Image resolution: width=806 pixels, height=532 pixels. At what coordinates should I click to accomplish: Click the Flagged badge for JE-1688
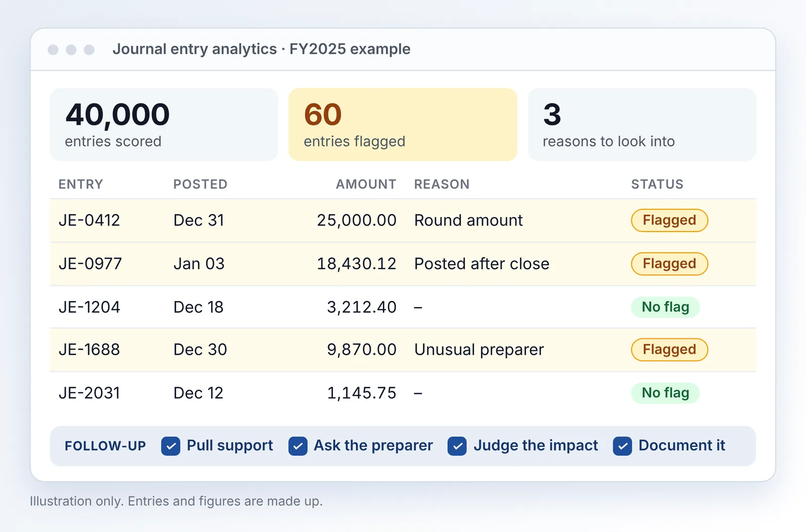(669, 350)
